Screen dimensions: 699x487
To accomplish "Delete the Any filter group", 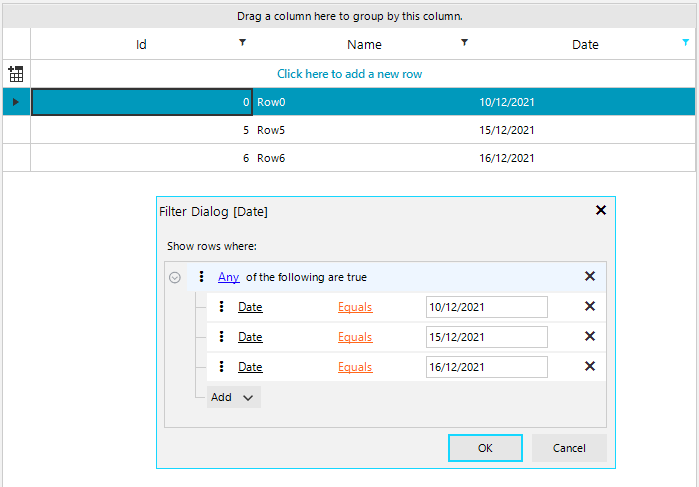I will pos(589,277).
